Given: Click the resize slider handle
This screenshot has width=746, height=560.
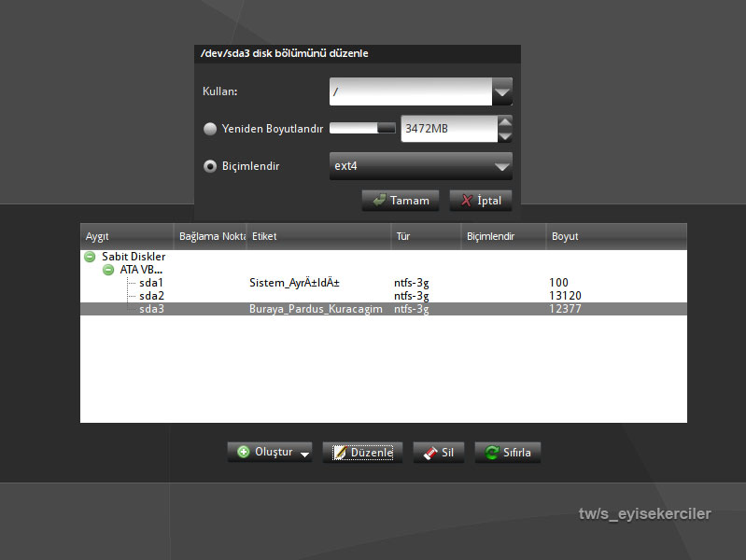Looking at the screenshot, I should click(x=387, y=128).
